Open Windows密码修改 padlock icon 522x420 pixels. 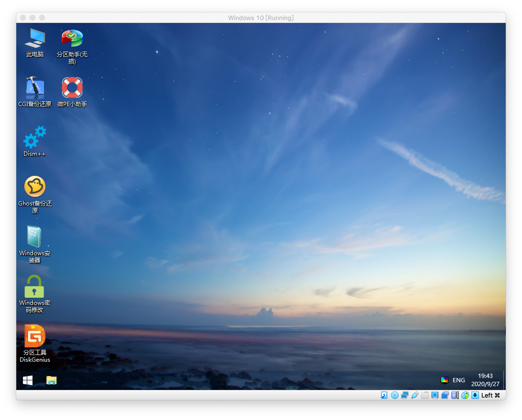(x=34, y=286)
